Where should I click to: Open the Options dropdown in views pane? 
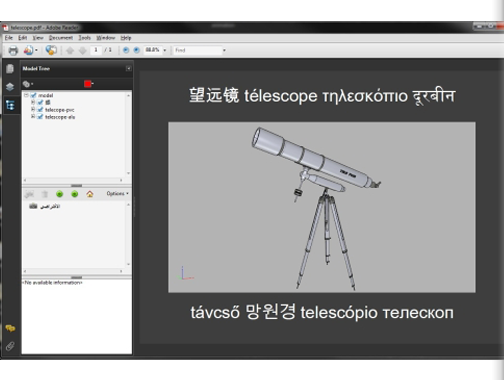(117, 193)
